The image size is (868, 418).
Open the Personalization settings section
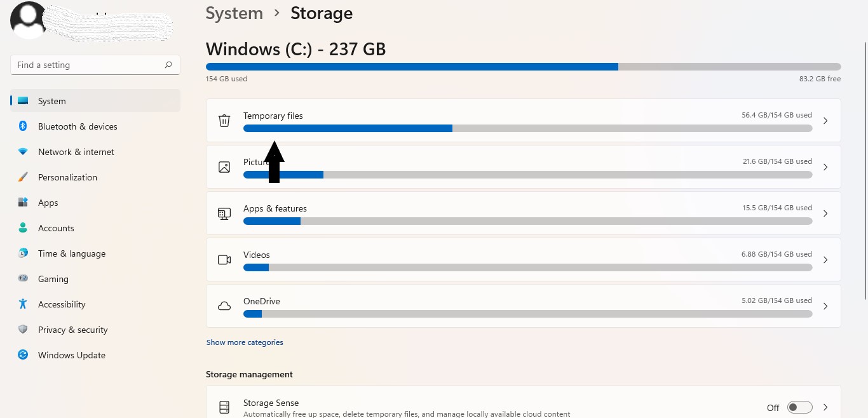click(x=67, y=177)
